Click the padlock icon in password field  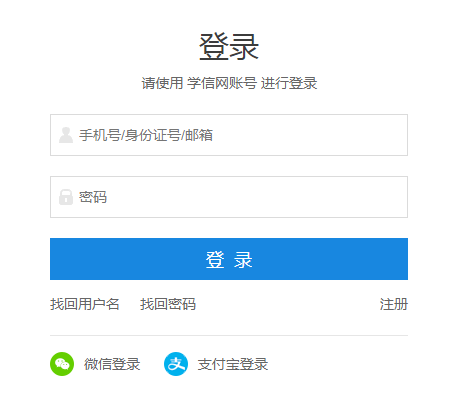(66, 197)
